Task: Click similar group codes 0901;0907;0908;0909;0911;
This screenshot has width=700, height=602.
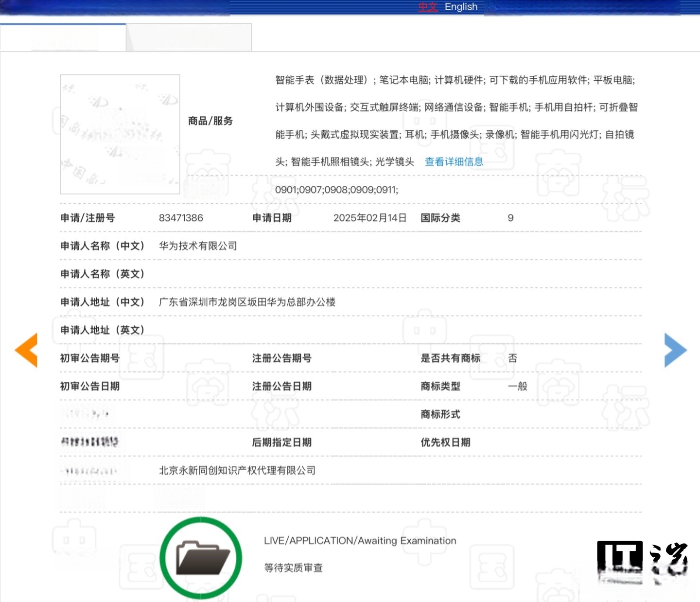Action: pyautogui.click(x=337, y=190)
